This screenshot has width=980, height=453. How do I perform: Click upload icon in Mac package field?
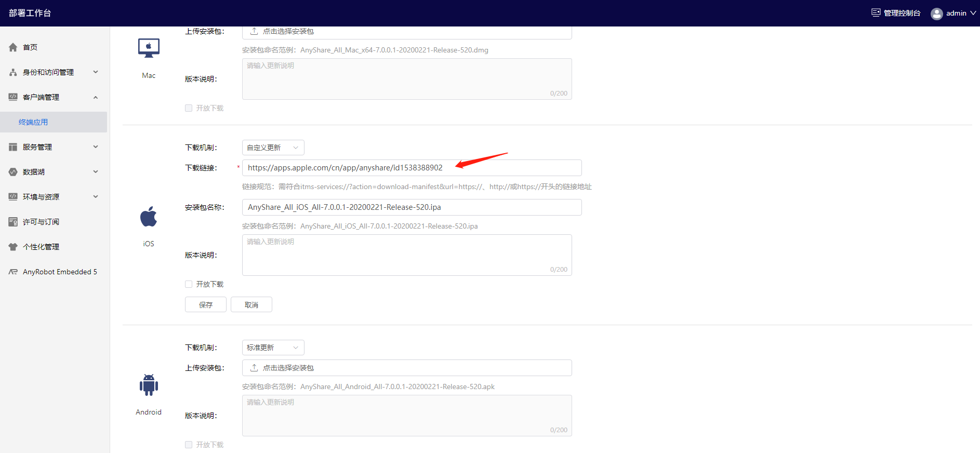[254, 31]
